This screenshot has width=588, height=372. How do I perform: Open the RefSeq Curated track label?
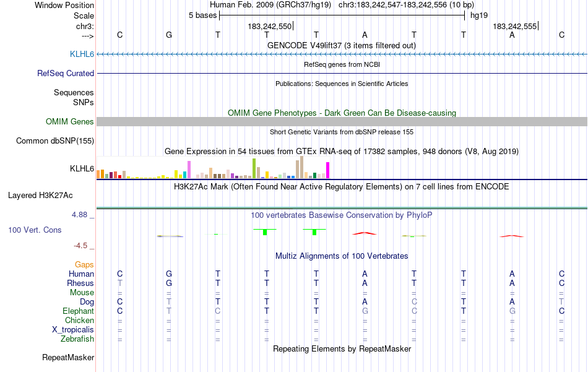coord(65,73)
